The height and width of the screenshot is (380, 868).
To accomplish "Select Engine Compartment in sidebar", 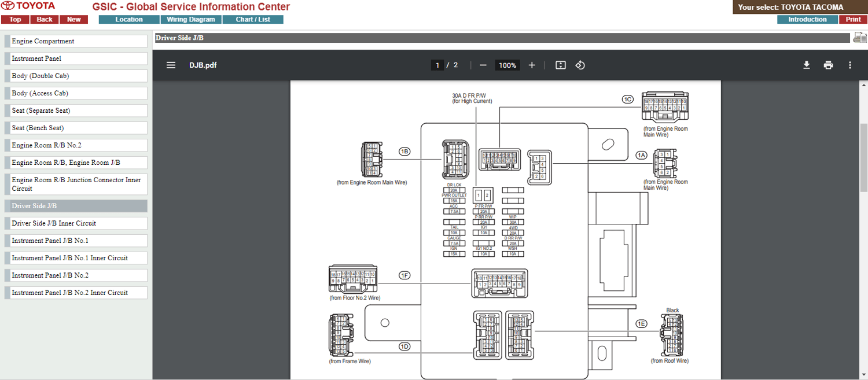I will tap(76, 41).
